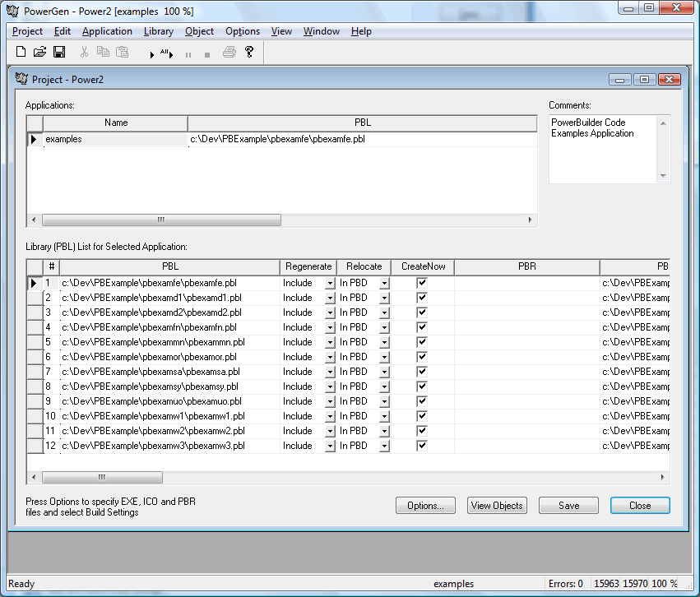The height and width of the screenshot is (597, 700).
Task: Click the library list horizontal scrollbar thumb
Action: point(102,478)
